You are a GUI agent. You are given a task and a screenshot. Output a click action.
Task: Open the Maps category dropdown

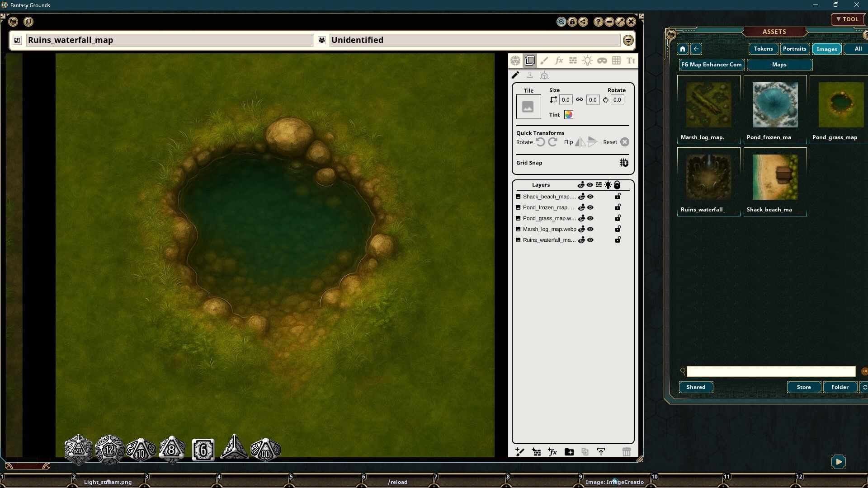779,65
